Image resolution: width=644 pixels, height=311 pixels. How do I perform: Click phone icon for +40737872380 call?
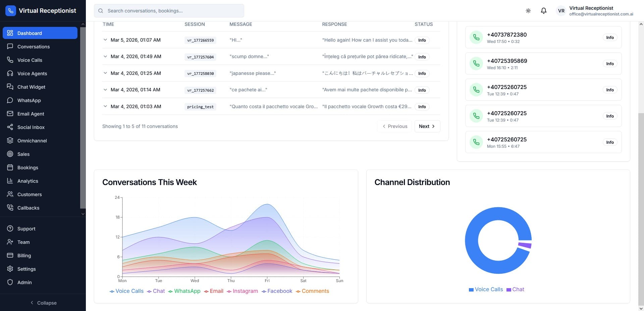[x=476, y=37]
